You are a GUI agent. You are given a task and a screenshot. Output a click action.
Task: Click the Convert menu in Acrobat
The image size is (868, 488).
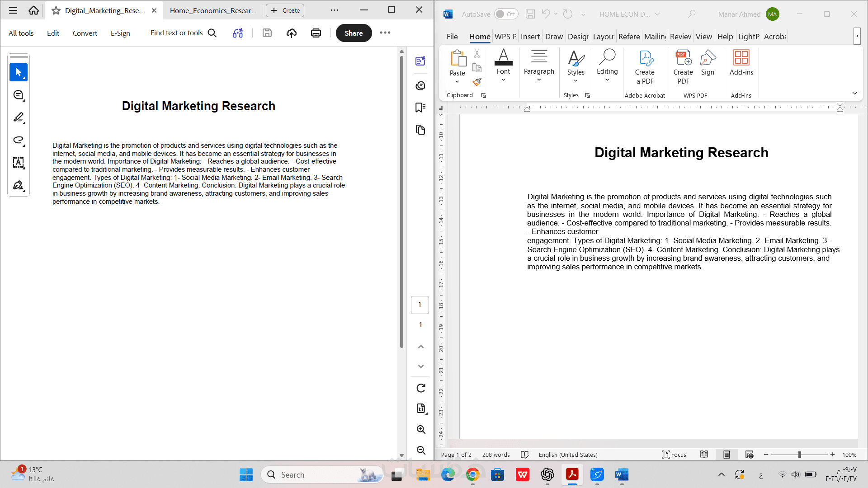(x=85, y=33)
